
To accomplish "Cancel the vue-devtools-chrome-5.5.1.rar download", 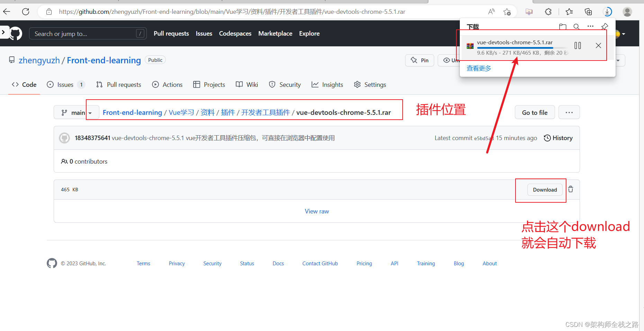I will (x=598, y=45).
